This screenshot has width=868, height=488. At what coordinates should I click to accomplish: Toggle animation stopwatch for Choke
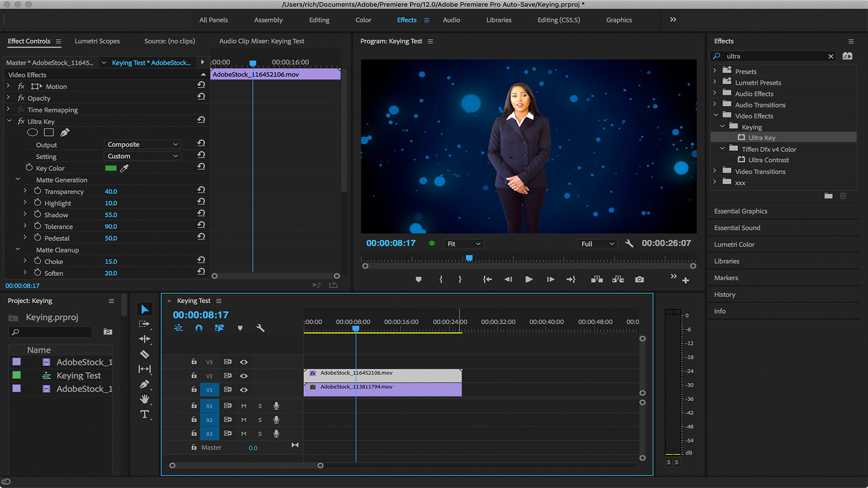38,261
